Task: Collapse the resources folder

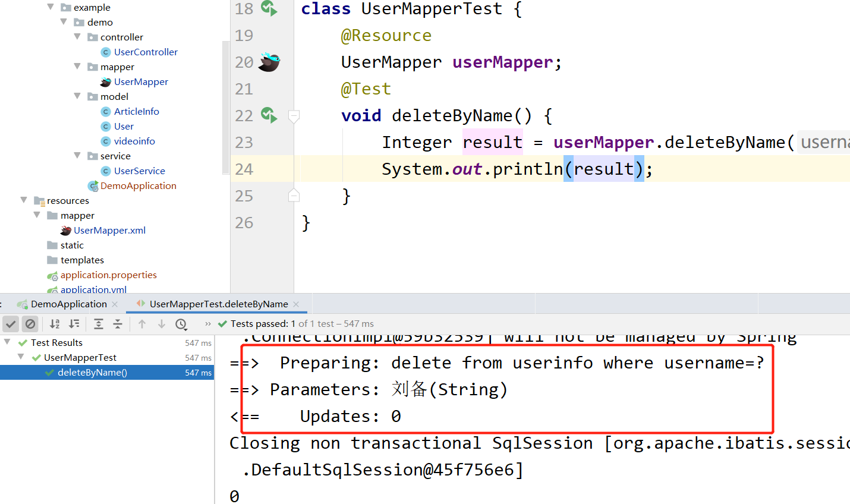Action: coord(24,200)
